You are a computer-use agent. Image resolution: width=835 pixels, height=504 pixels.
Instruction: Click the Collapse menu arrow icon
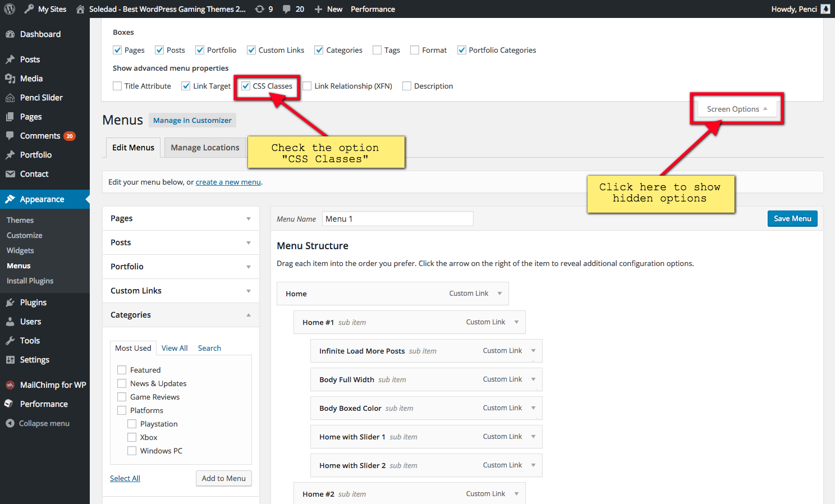point(10,423)
